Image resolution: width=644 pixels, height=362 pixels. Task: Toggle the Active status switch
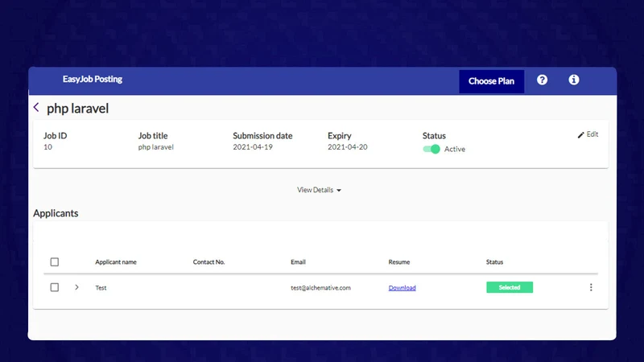tap(431, 149)
